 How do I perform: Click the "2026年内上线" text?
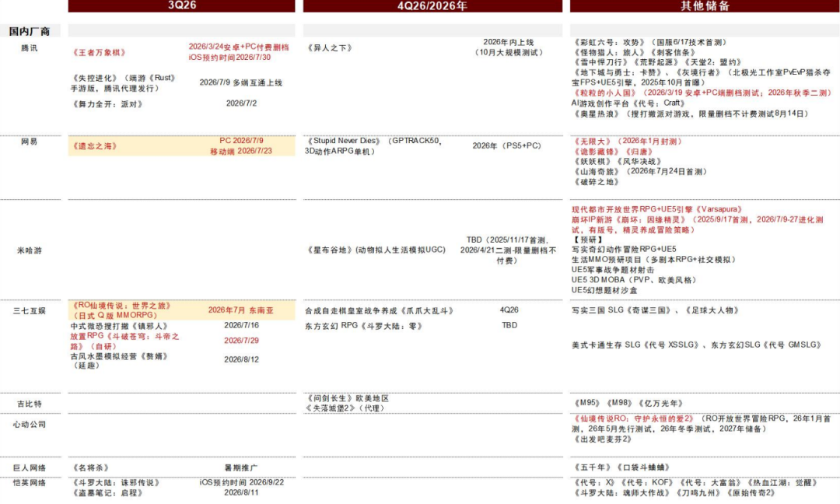click(508, 42)
